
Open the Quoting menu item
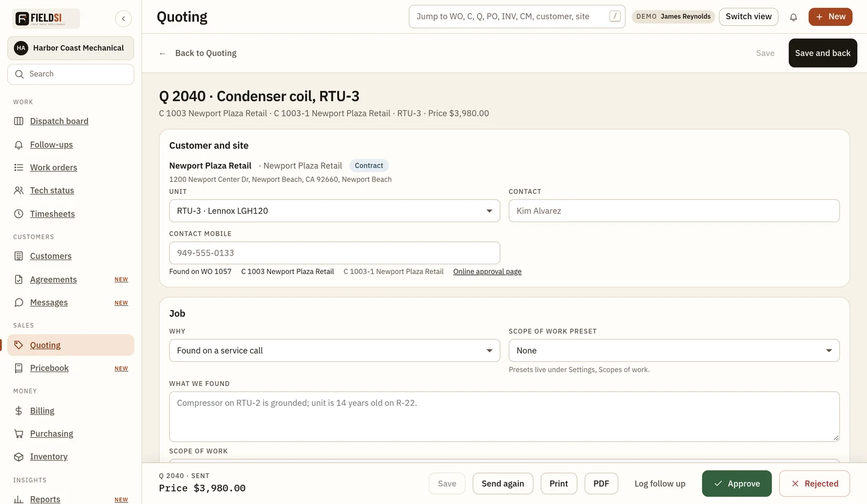tap(70, 345)
